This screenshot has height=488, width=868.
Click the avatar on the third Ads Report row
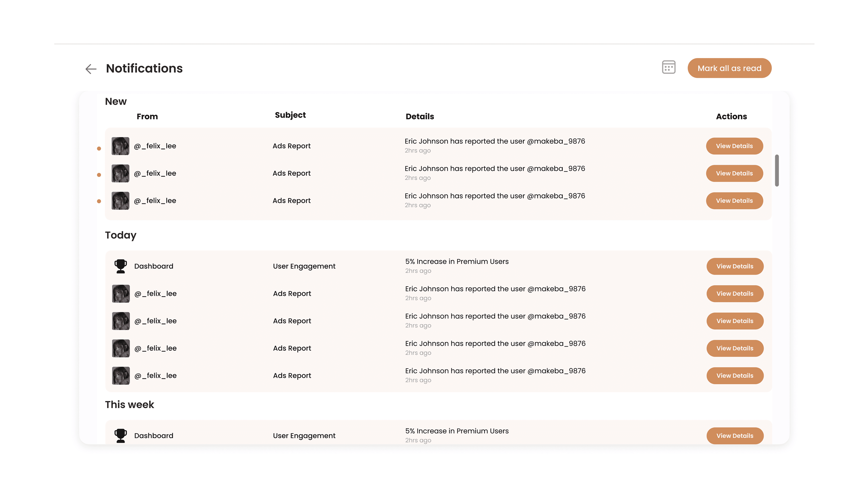(x=120, y=200)
